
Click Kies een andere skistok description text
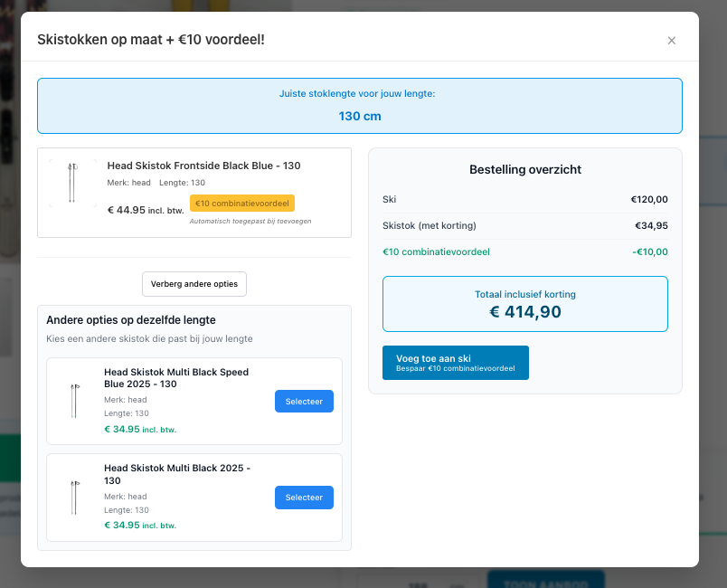click(x=149, y=338)
